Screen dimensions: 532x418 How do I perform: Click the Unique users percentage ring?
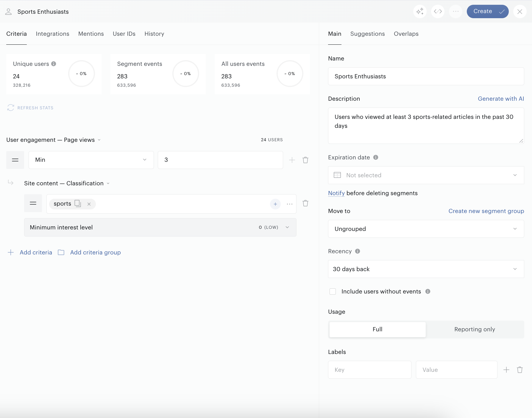82,74
